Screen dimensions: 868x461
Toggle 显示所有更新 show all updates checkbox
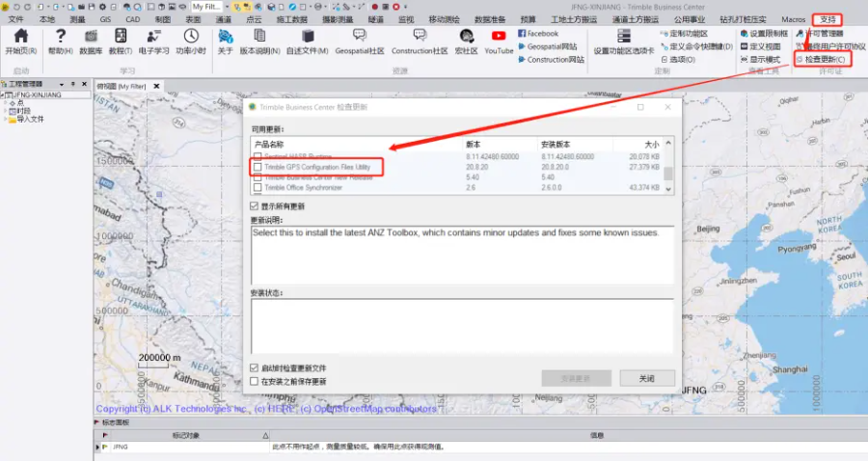pyautogui.click(x=254, y=205)
